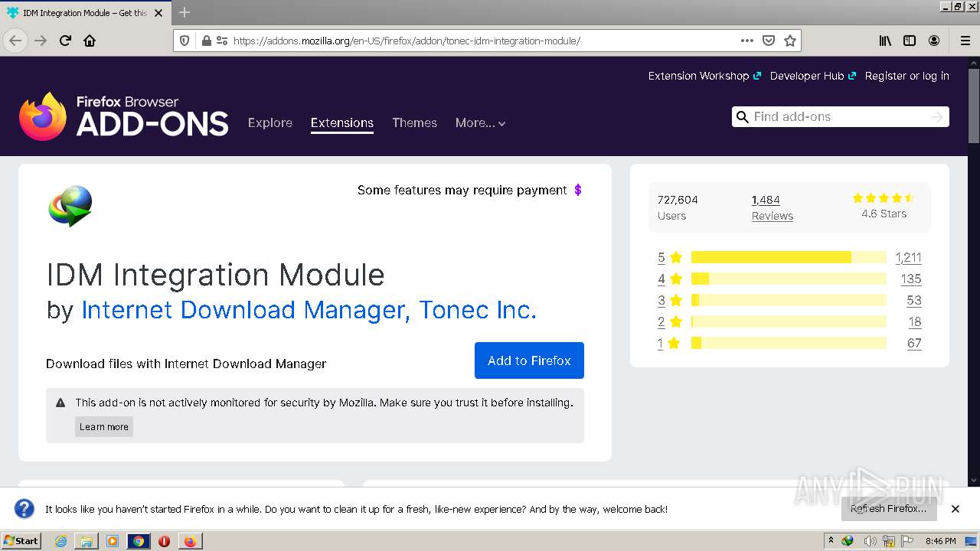
Task: Open Internet Download Manager, Tonec Inc. author link
Action: pos(309,310)
